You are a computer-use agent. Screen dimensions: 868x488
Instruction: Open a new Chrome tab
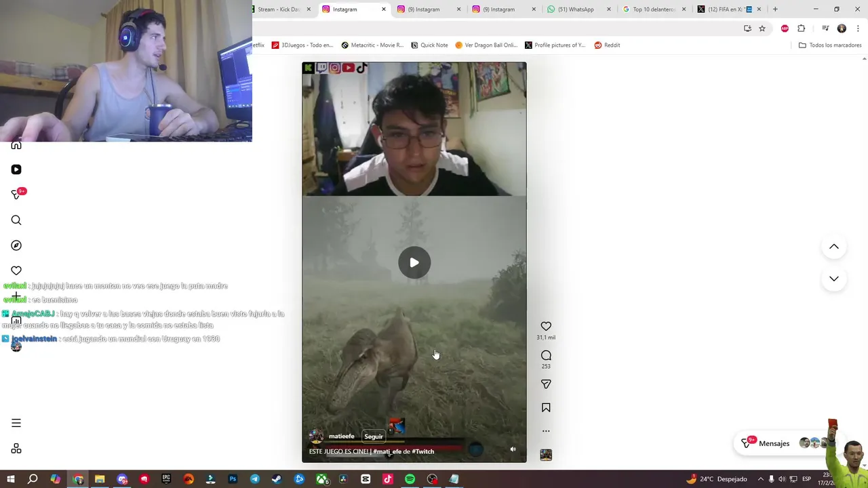pyautogui.click(x=775, y=9)
